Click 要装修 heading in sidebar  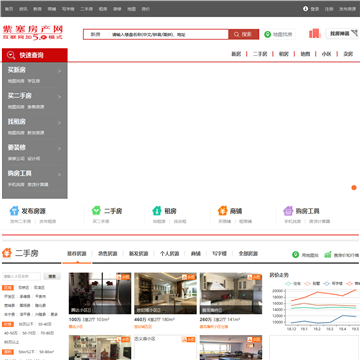pos(16,147)
